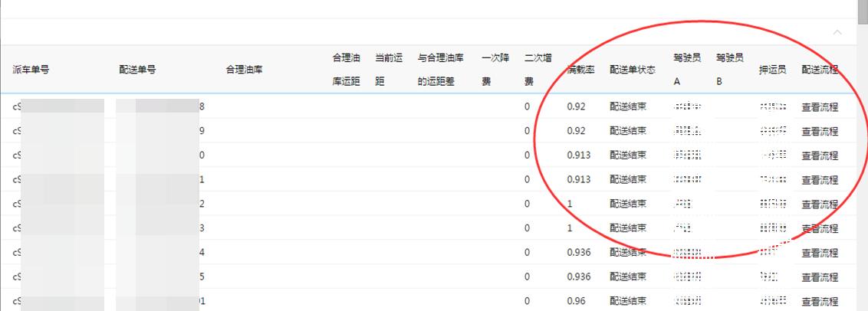
Task: Click 配送结束 status in the 0.96 row
Action: point(628,301)
